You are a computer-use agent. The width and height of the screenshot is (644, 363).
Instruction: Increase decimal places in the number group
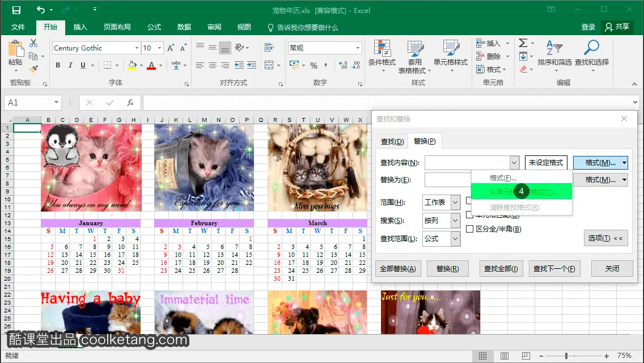(x=343, y=65)
